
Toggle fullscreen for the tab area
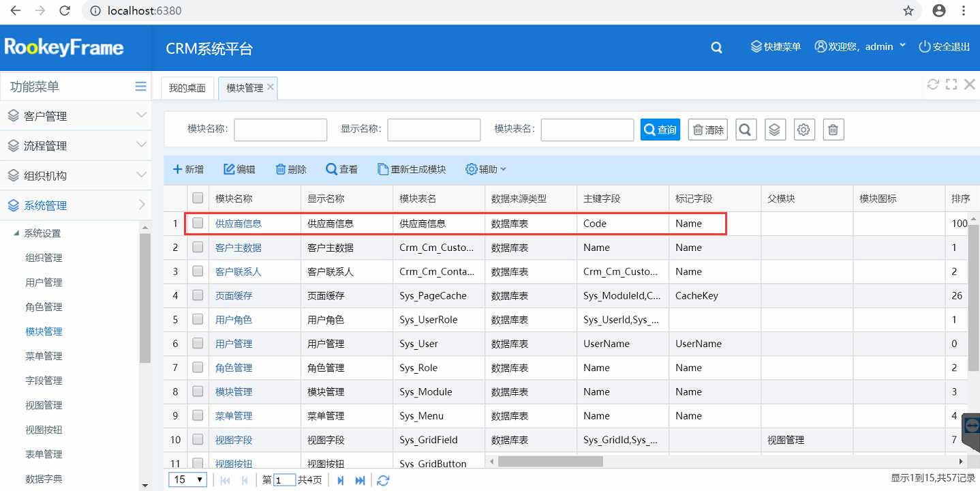click(x=951, y=85)
